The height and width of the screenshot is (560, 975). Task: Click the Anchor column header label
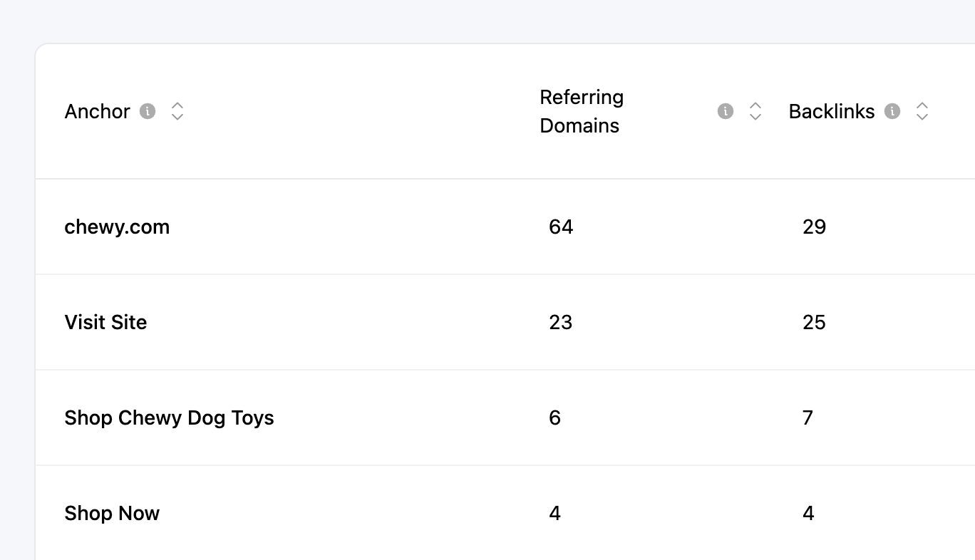point(98,111)
